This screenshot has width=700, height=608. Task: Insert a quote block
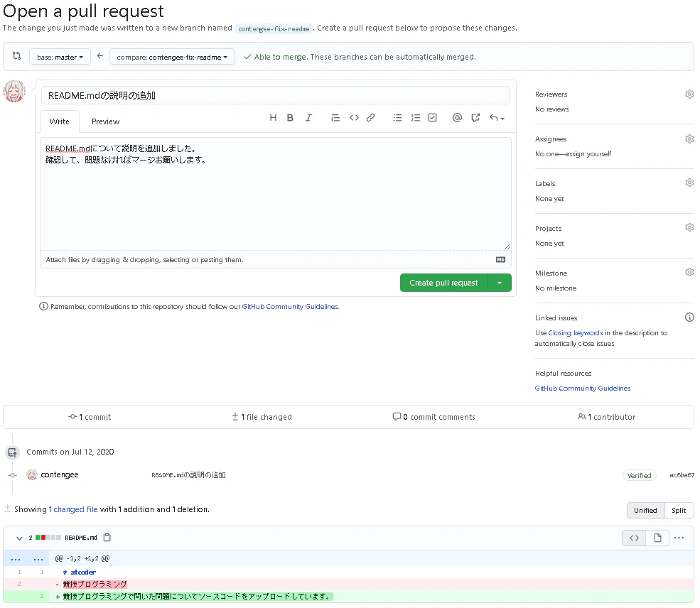point(335,118)
